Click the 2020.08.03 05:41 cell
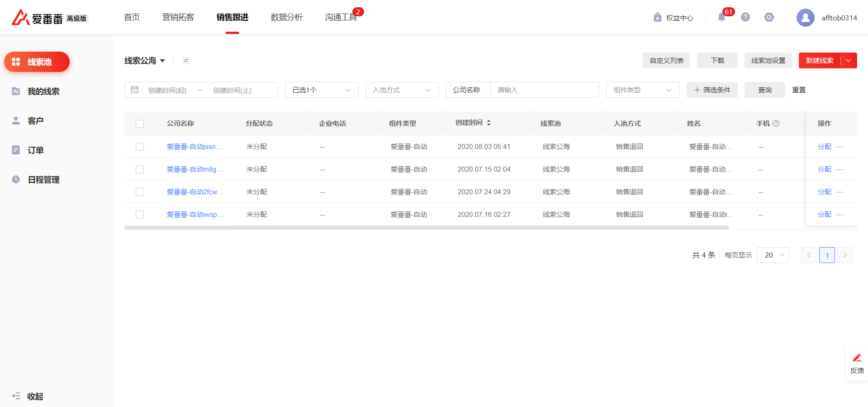The image size is (868, 407). pos(484,147)
